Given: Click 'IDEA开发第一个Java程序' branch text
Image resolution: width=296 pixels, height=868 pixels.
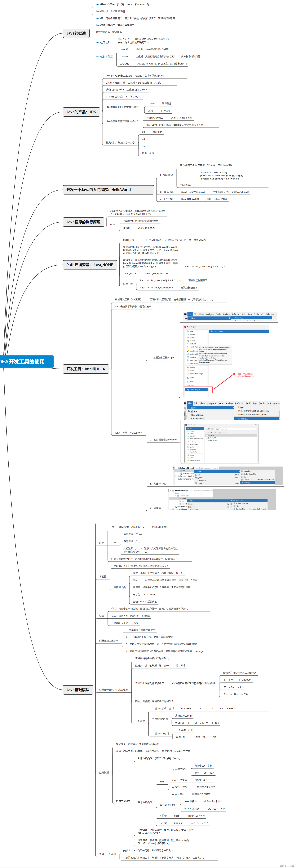Looking at the screenshot, I should pyautogui.click(x=129, y=433).
